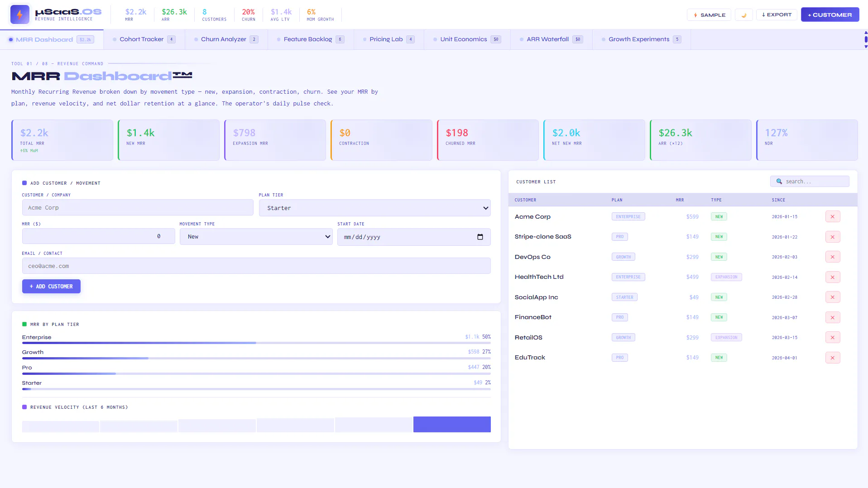Remove the FinanceBot row

[832, 317]
